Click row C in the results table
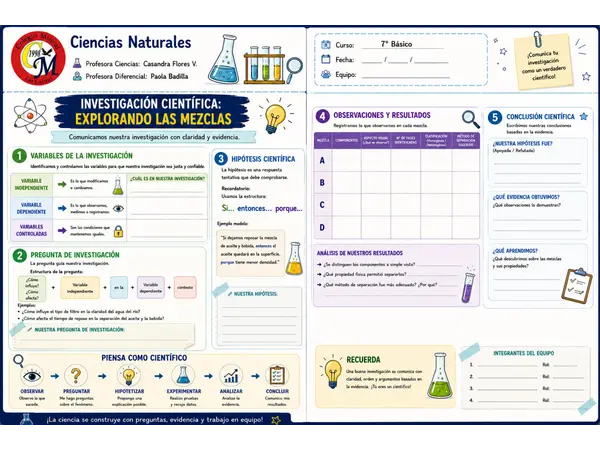The image size is (600, 450). (396, 205)
